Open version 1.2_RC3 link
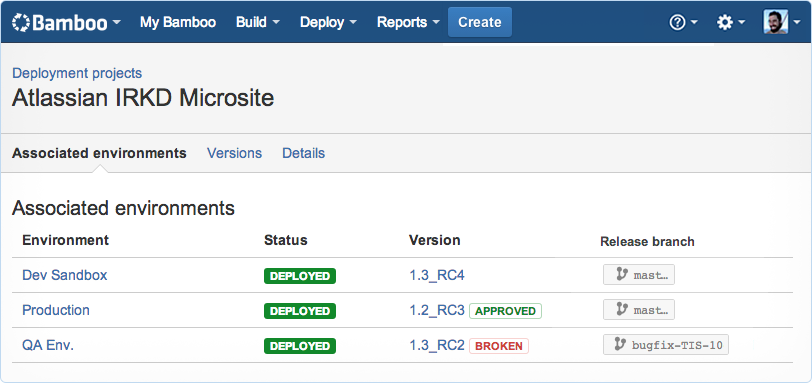This screenshot has width=812, height=383. click(x=437, y=311)
